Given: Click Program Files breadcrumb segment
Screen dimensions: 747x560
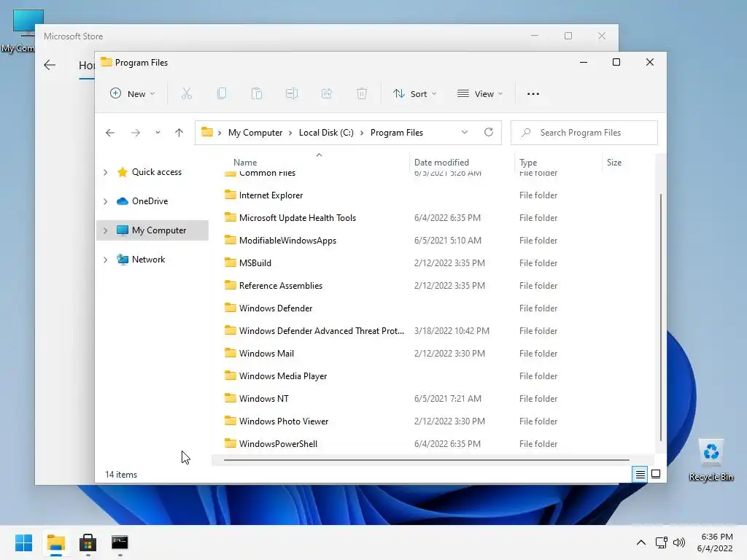Looking at the screenshot, I should [397, 133].
